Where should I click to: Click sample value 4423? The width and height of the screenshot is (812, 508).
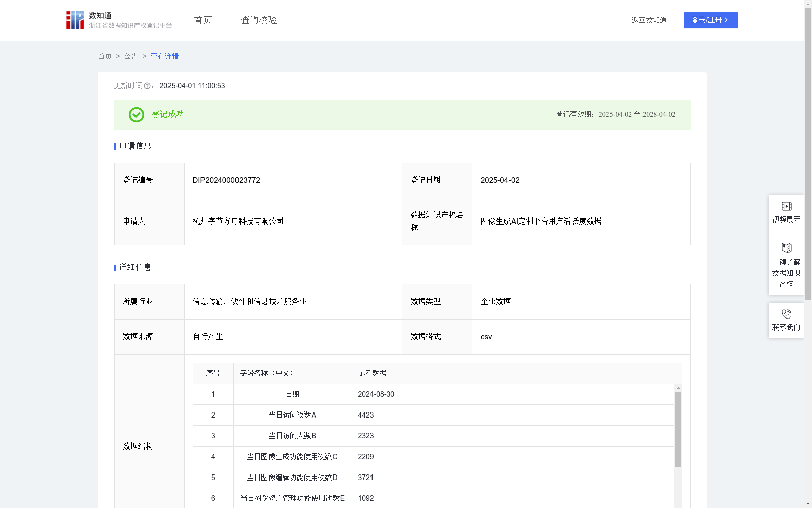click(x=366, y=415)
